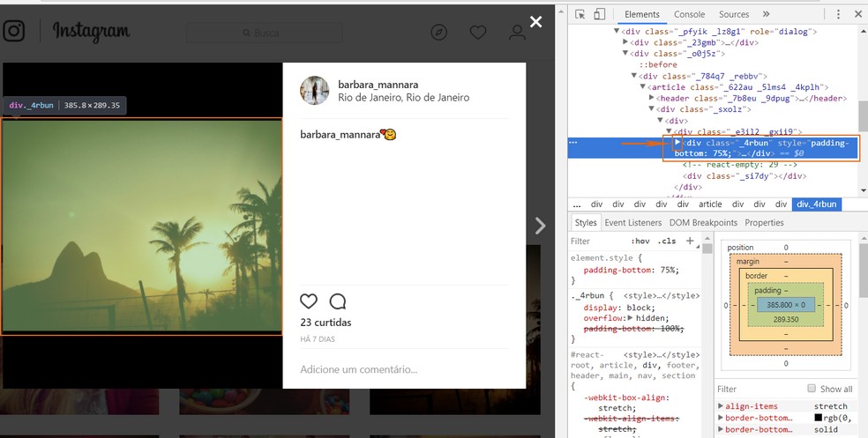
Task: Click the comment speech bubble icon
Action: [x=338, y=301]
